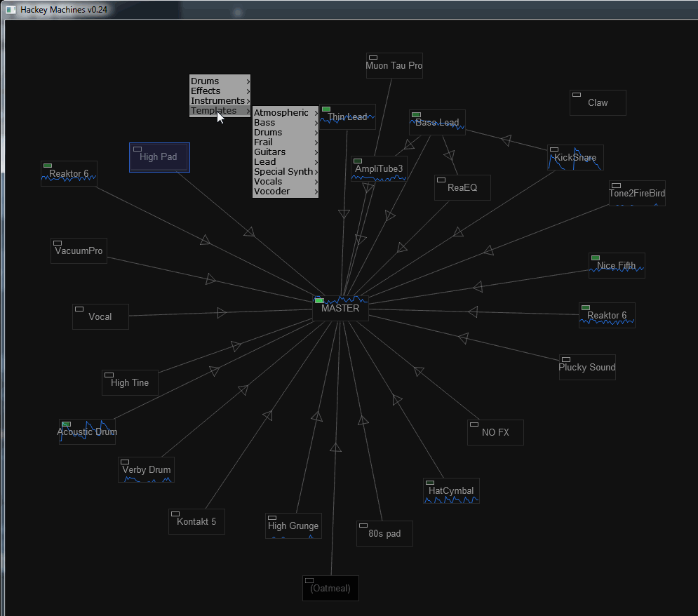
Task: Expand the Vocals templates chevron
Action: click(x=316, y=182)
